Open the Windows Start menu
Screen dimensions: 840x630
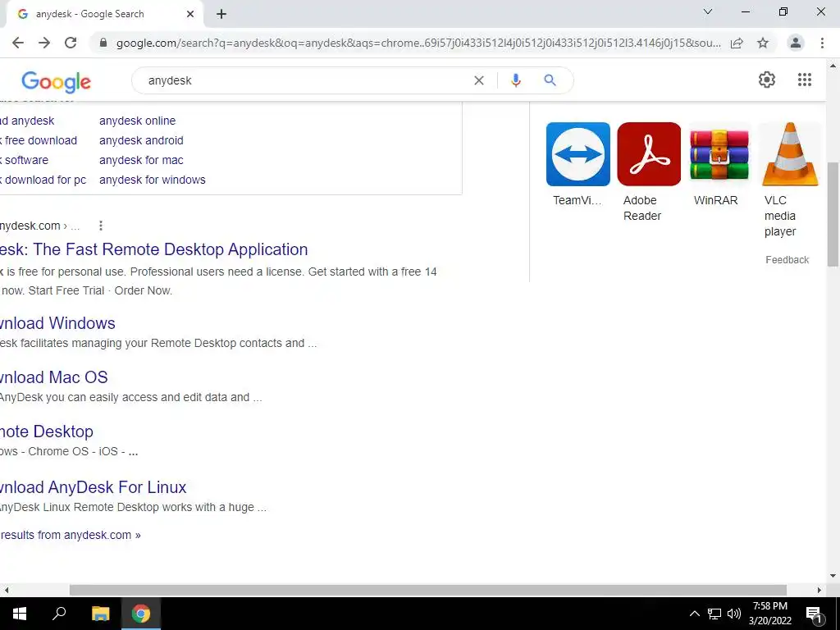(x=20, y=614)
